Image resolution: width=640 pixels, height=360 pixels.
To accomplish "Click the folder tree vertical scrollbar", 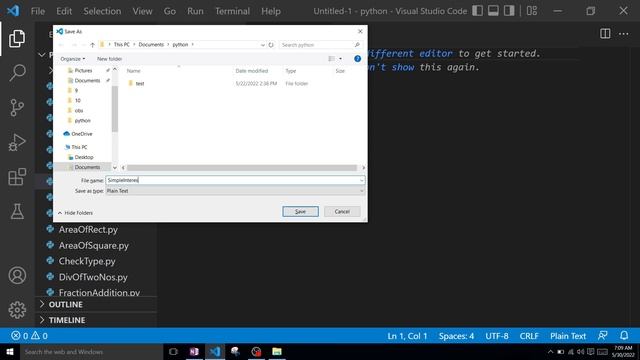I will pos(115,109).
